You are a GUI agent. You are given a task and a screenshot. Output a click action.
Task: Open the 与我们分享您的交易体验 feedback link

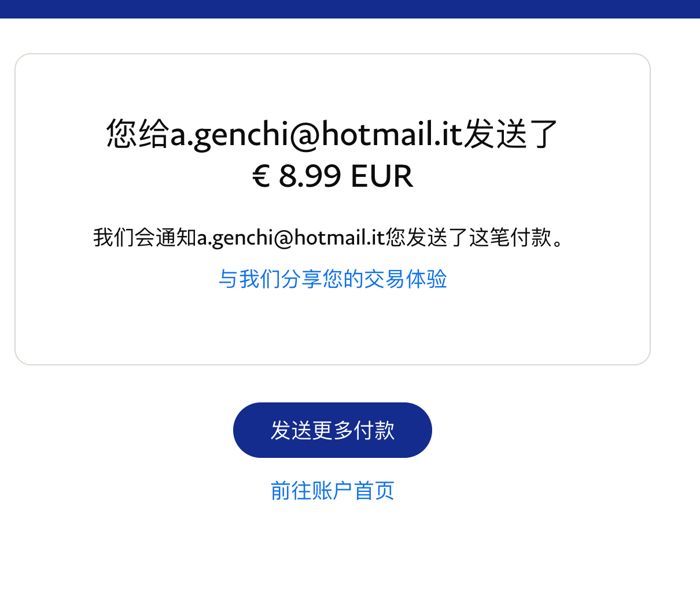[333, 279]
